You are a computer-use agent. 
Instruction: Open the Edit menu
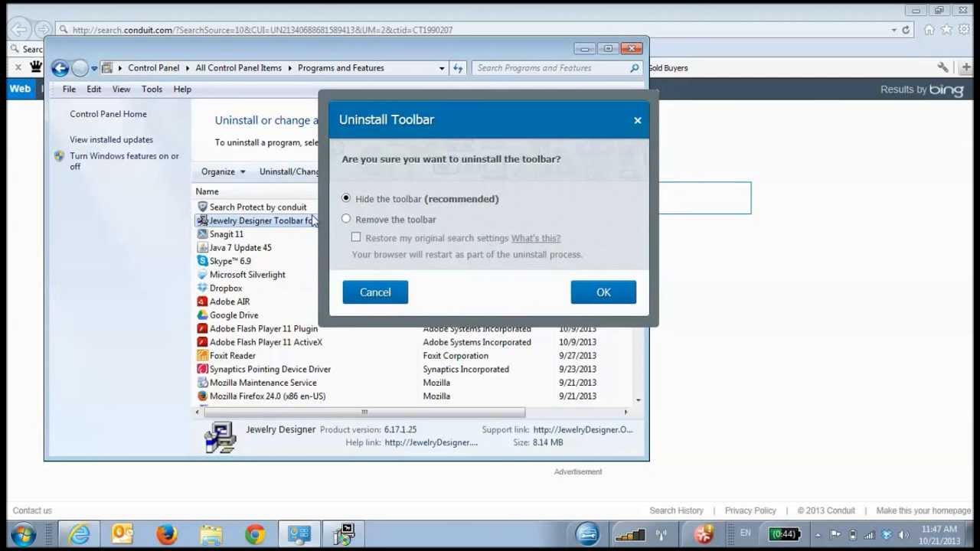pos(93,90)
